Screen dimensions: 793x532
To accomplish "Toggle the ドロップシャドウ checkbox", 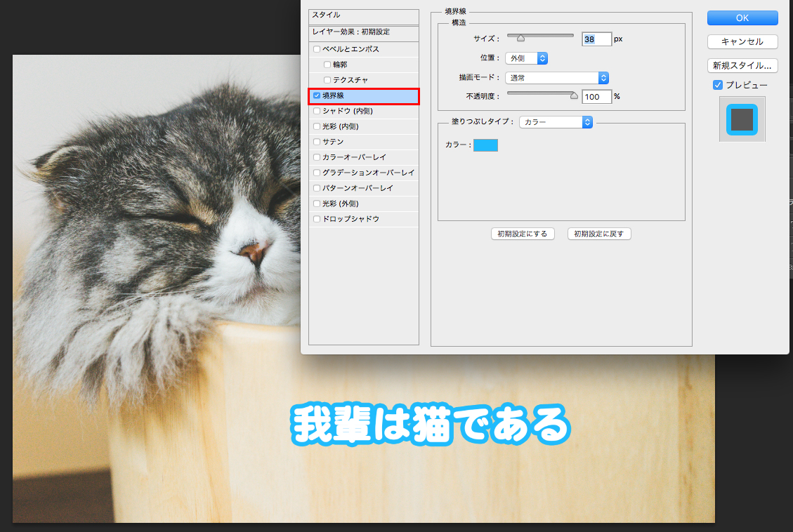I will [x=317, y=219].
